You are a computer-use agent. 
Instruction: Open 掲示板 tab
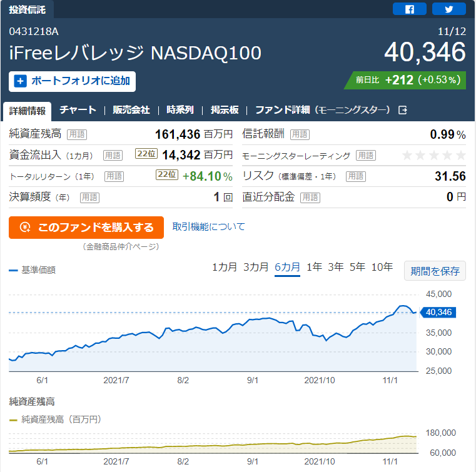coord(225,110)
